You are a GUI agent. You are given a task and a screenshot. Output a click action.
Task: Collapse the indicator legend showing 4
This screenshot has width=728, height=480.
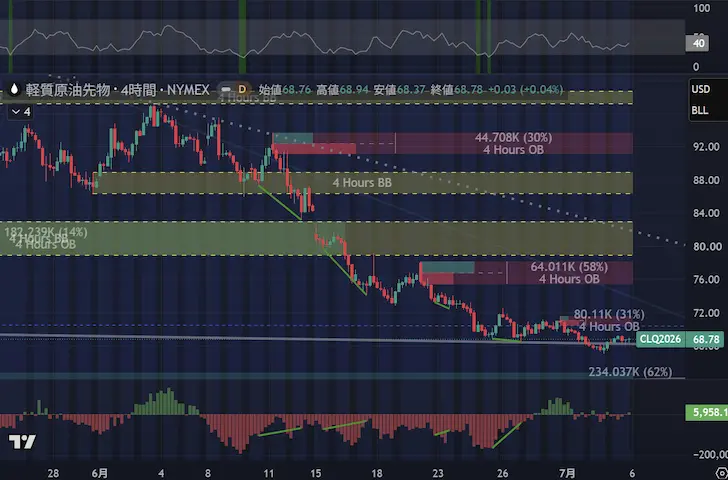pyautogui.click(x=20, y=112)
